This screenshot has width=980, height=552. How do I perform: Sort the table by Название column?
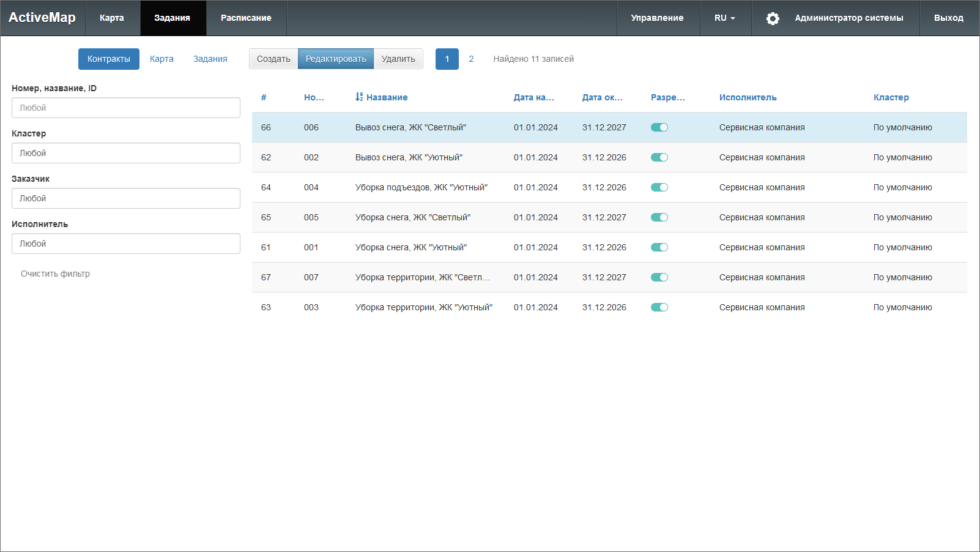pos(386,97)
